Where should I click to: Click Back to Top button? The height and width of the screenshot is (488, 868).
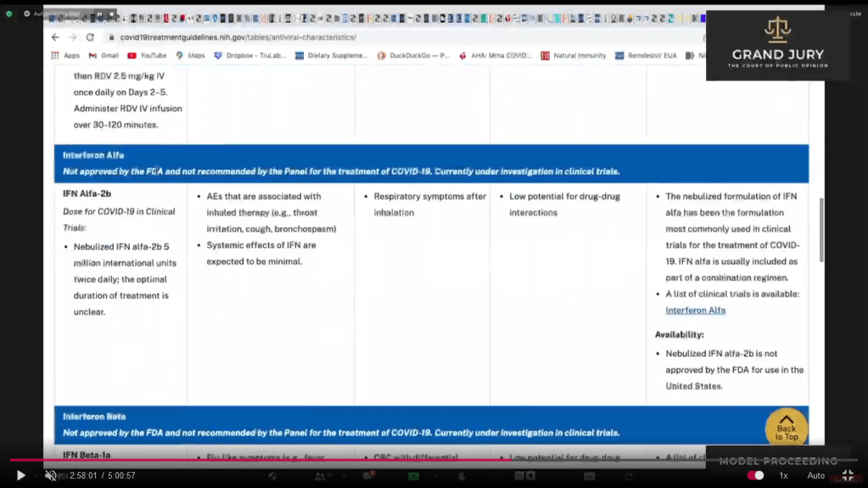(786, 428)
